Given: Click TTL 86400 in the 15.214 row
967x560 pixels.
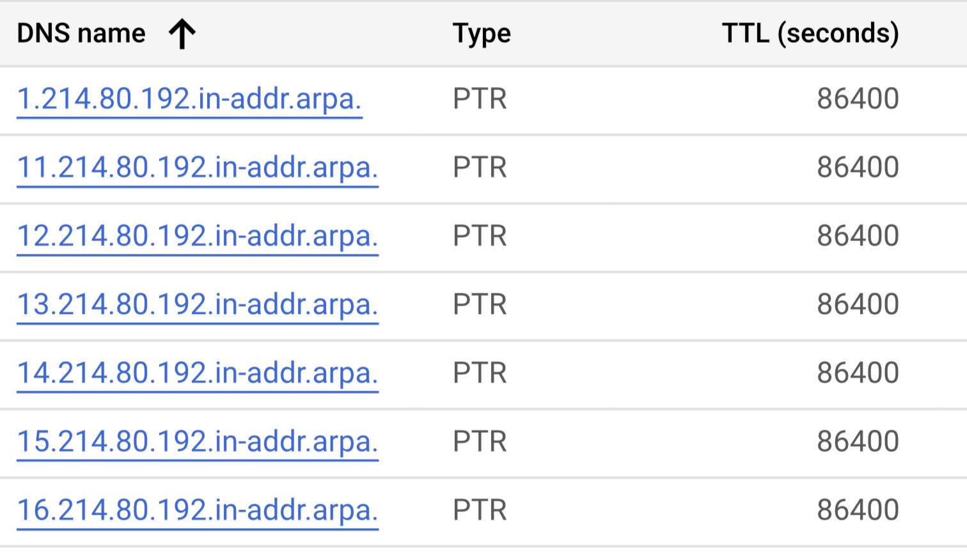Looking at the screenshot, I should (x=858, y=442).
